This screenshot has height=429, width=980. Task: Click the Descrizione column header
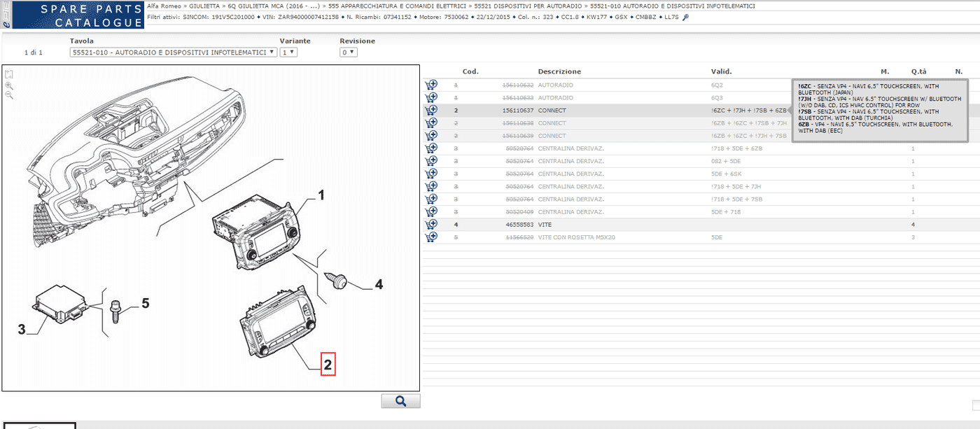coord(559,71)
